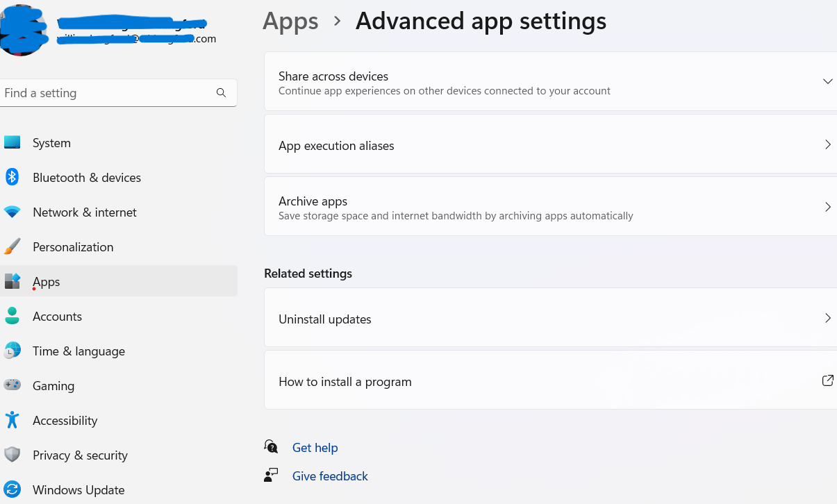Click the Related settings heading
This screenshot has height=504, width=837.
pos(308,274)
